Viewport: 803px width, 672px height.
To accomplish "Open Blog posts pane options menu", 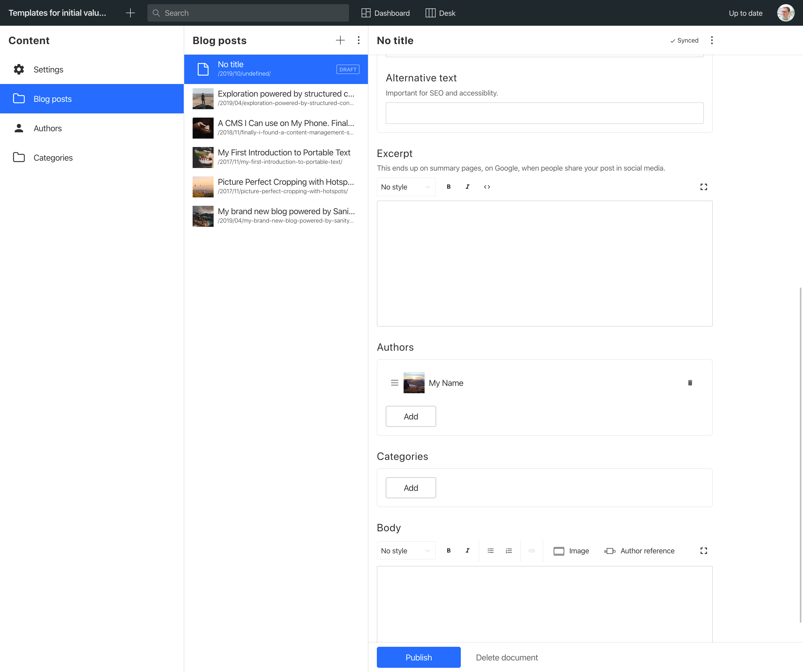I will (x=358, y=40).
